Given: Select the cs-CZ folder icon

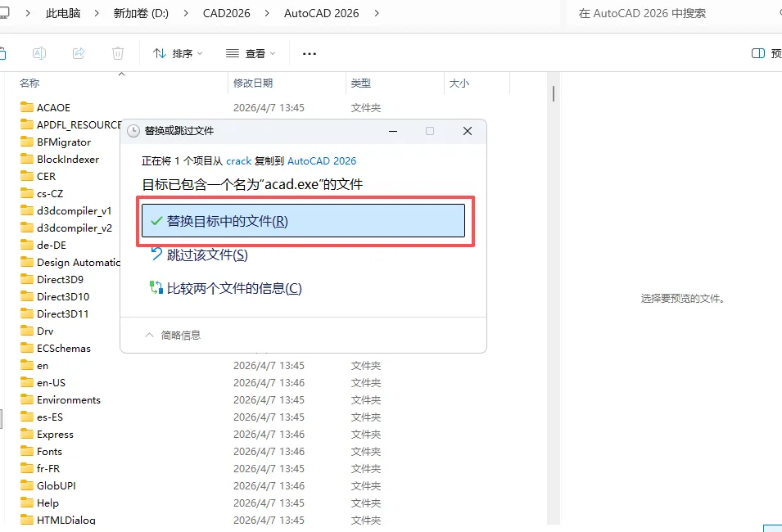Looking at the screenshot, I should (27, 193).
